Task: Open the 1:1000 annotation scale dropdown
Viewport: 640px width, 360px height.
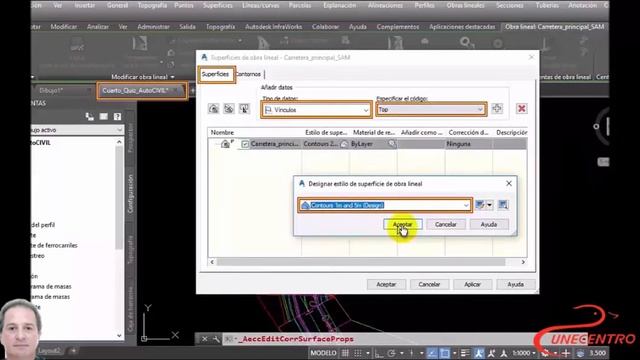Action: tap(524, 353)
